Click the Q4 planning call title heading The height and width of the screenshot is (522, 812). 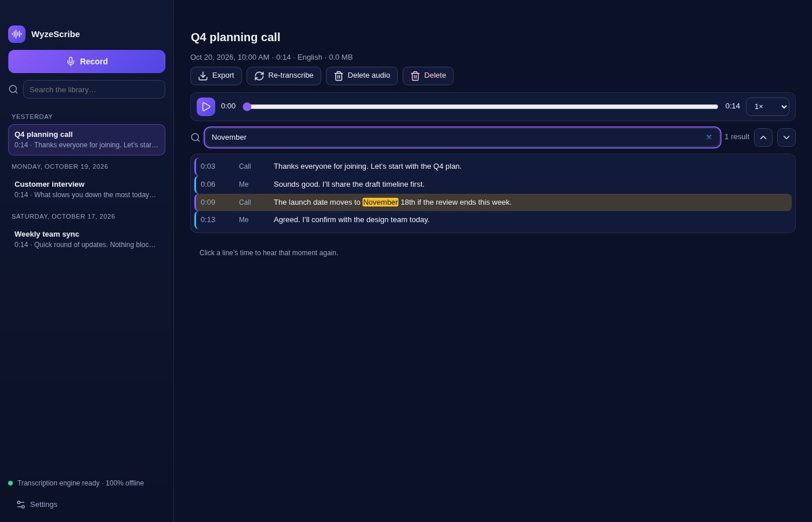[235, 37]
